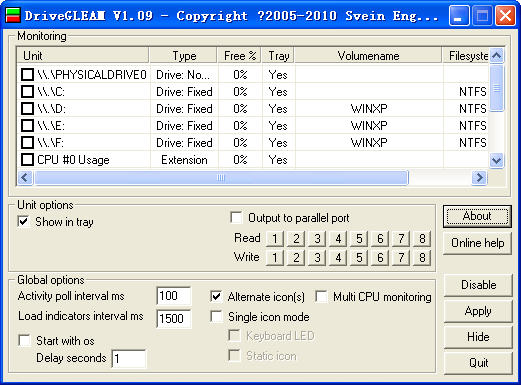Toggle the Alternate icon(s) checkbox
Viewport: 521px width, 385px height.
[216, 296]
